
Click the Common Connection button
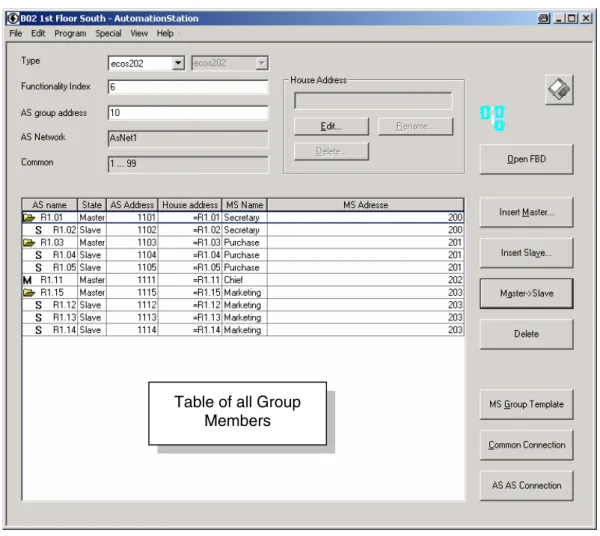(527, 445)
